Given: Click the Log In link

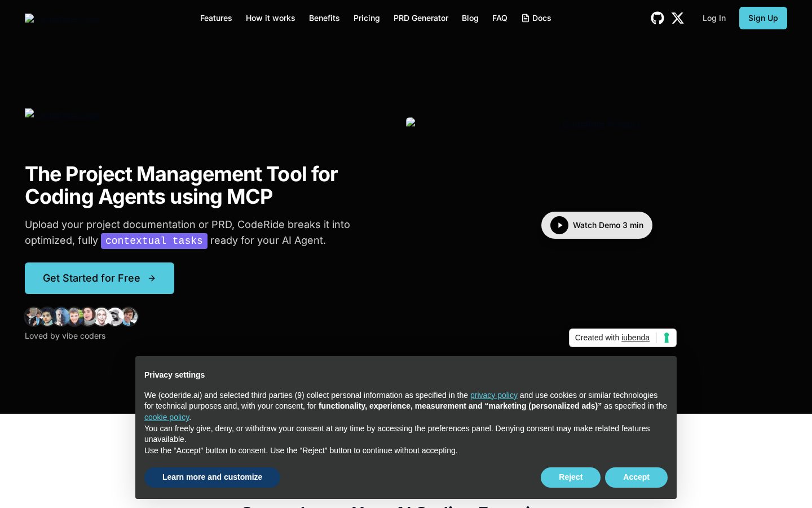Looking at the screenshot, I should point(714,18).
